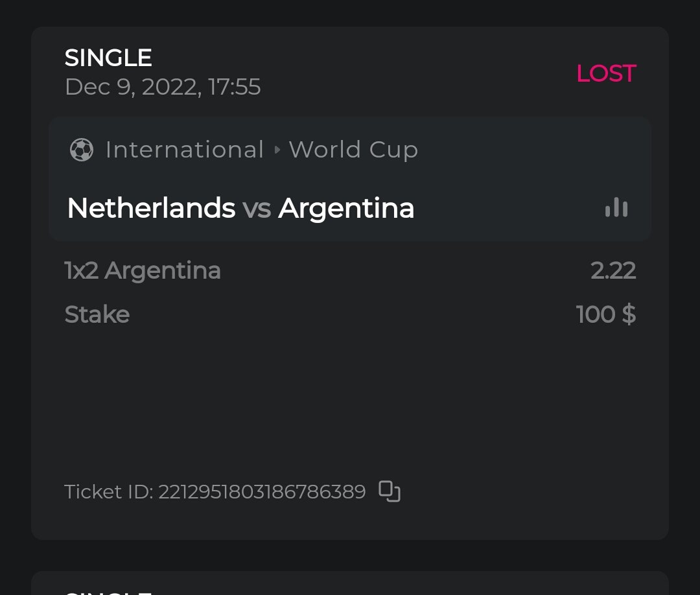Click the vs text between teams
700x595 pixels.
[257, 209]
